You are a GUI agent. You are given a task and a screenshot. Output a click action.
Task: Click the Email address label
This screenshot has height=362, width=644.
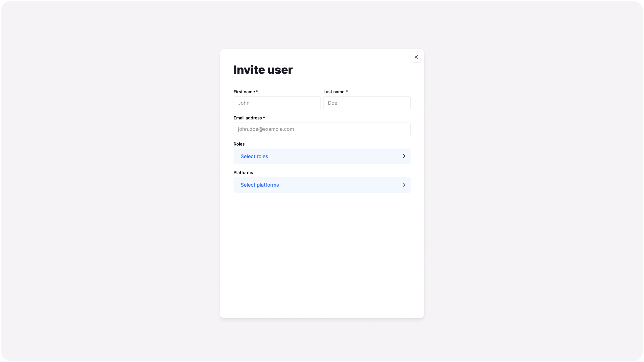click(249, 118)
